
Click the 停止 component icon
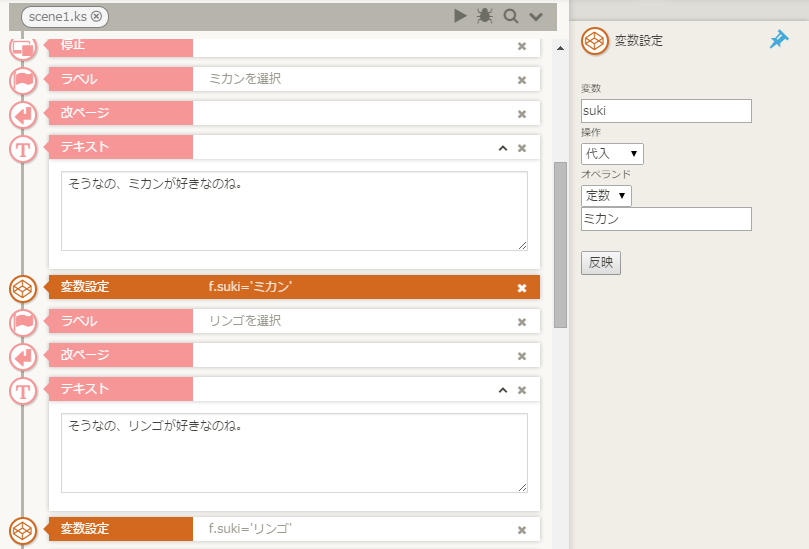(23, 47)
